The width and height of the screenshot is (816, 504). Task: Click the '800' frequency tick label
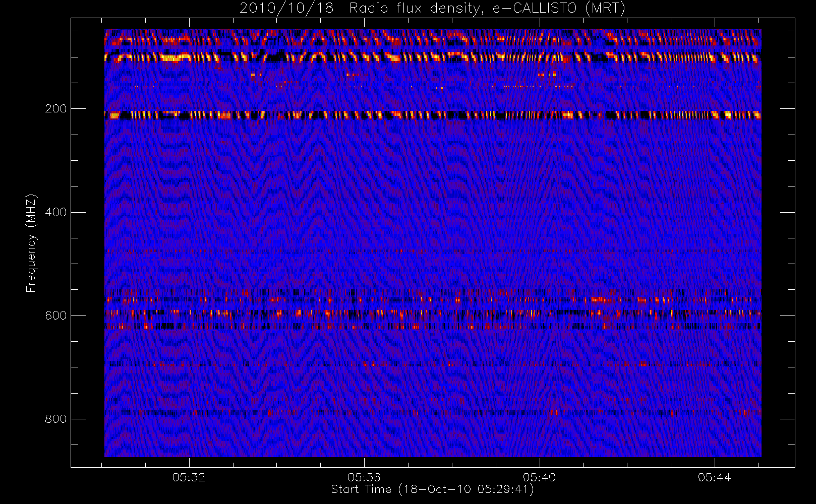55,419
